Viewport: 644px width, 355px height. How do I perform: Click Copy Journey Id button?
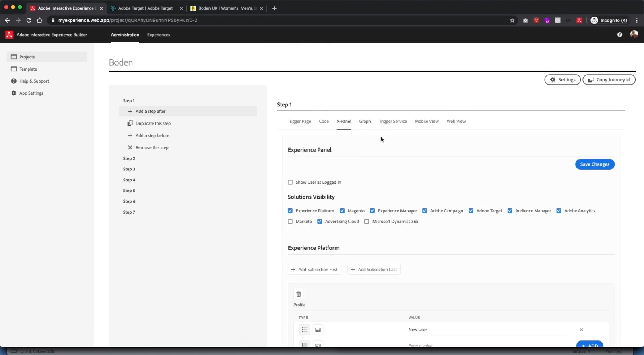tap(609, 80)
